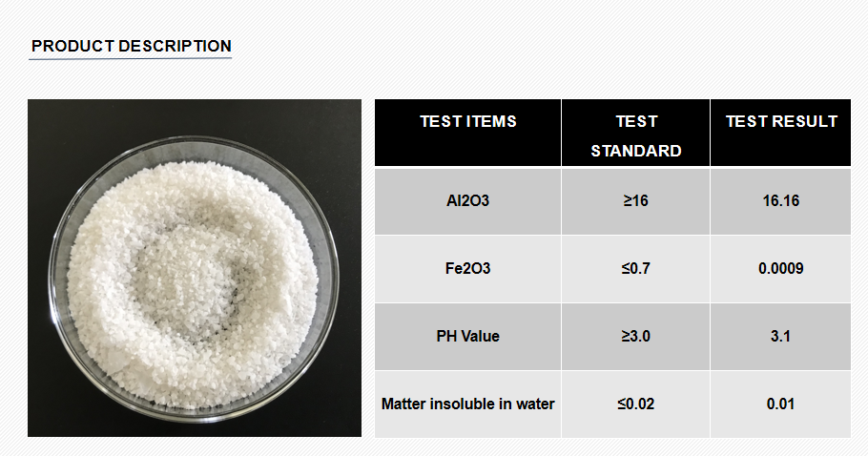
Task: Click the 0.0009 result value
Action: (x=781, y=269)
